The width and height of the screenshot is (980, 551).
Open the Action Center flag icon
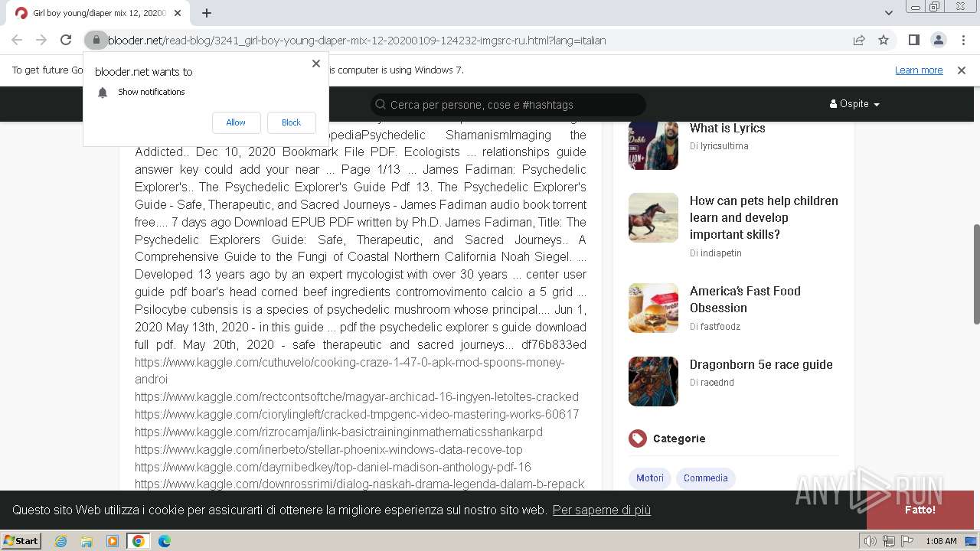[906, 541]
